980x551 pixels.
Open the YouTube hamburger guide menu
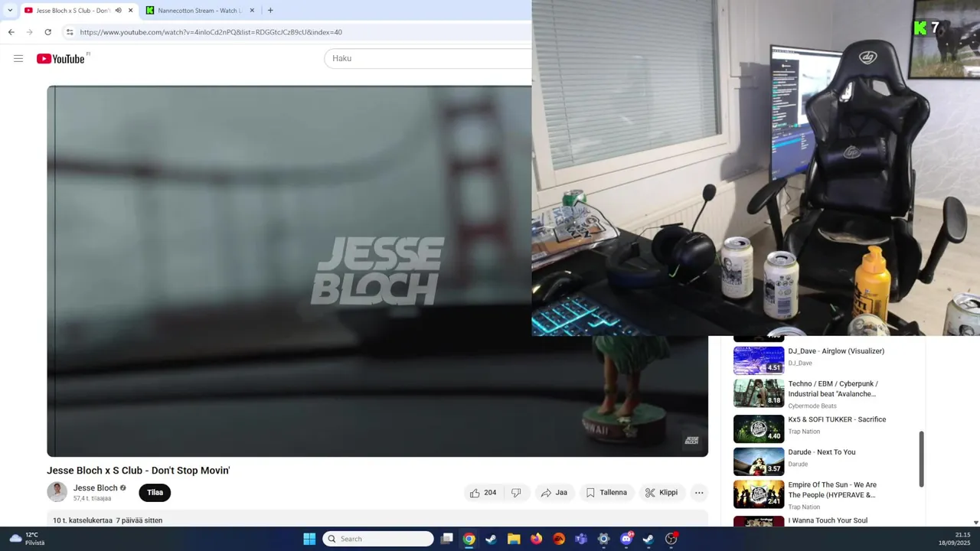(x=18, y=58)
